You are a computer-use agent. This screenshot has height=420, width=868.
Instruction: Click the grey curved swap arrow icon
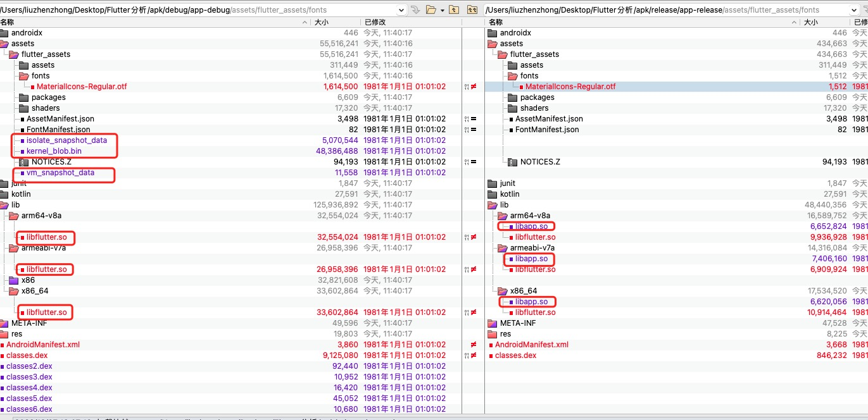pyautogui.click(x=415, y=9)
